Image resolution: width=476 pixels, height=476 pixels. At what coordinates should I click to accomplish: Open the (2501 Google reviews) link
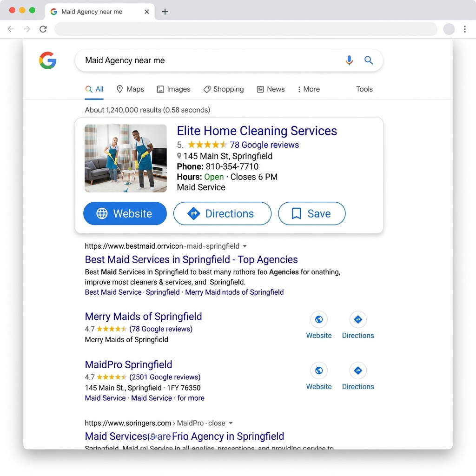coord(165,377)
